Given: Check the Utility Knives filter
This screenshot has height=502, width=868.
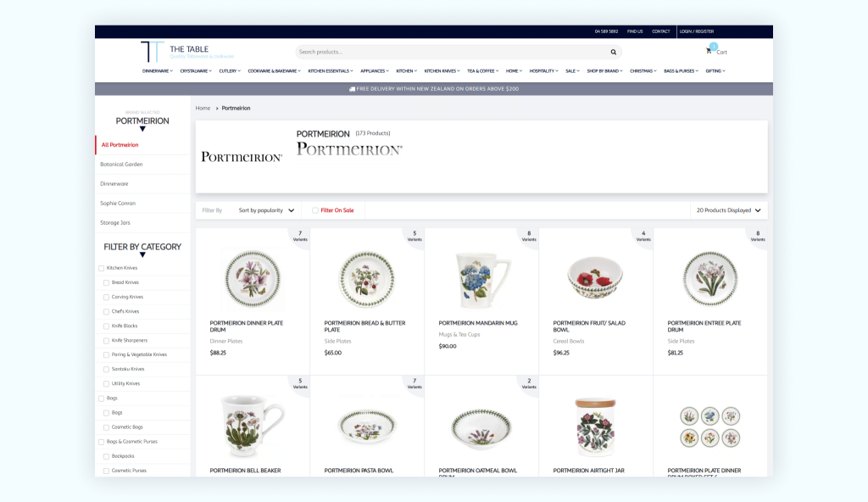Looking at the screenshot, I should pos(106,383).
